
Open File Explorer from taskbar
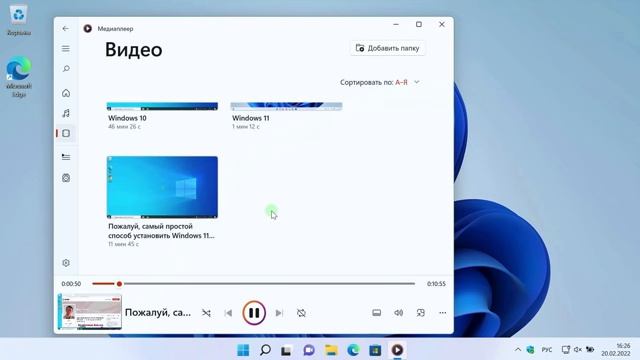point(331,350)
